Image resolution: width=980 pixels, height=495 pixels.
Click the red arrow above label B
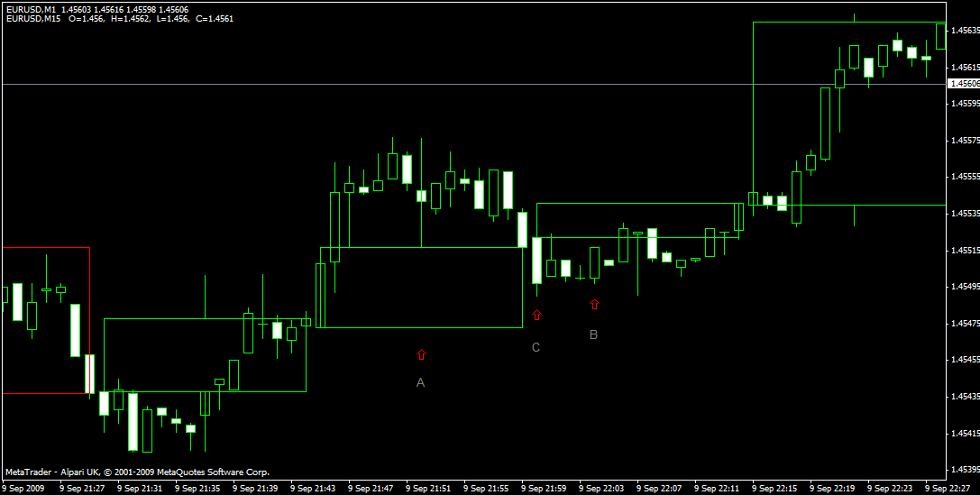pos(594,305)
